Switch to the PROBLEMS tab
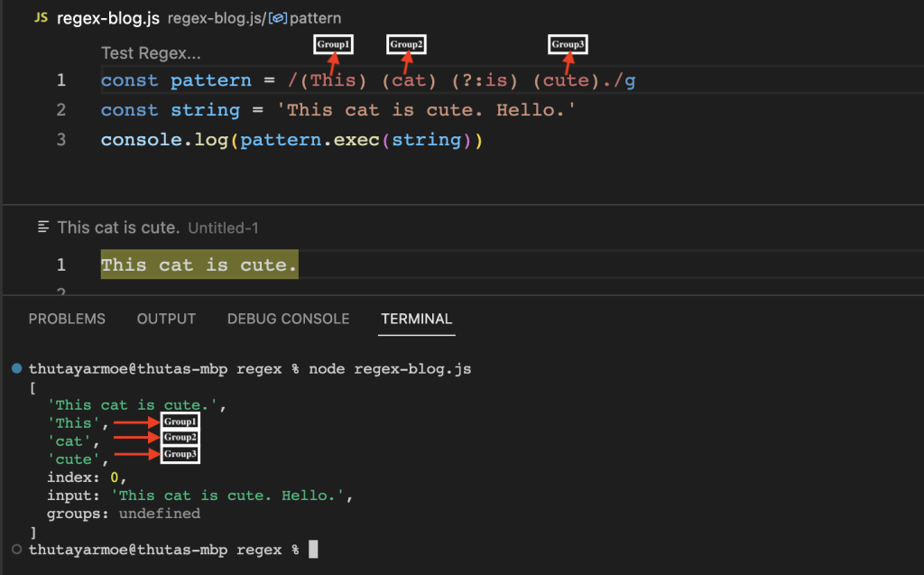This screenshot has width=924, height=575. point(67,319)
